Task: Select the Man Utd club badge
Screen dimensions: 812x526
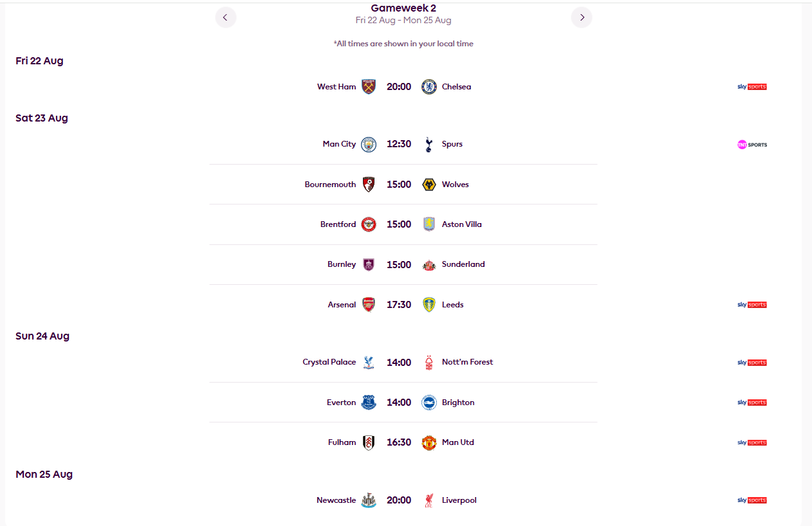Action: click(x=429, y=442)
